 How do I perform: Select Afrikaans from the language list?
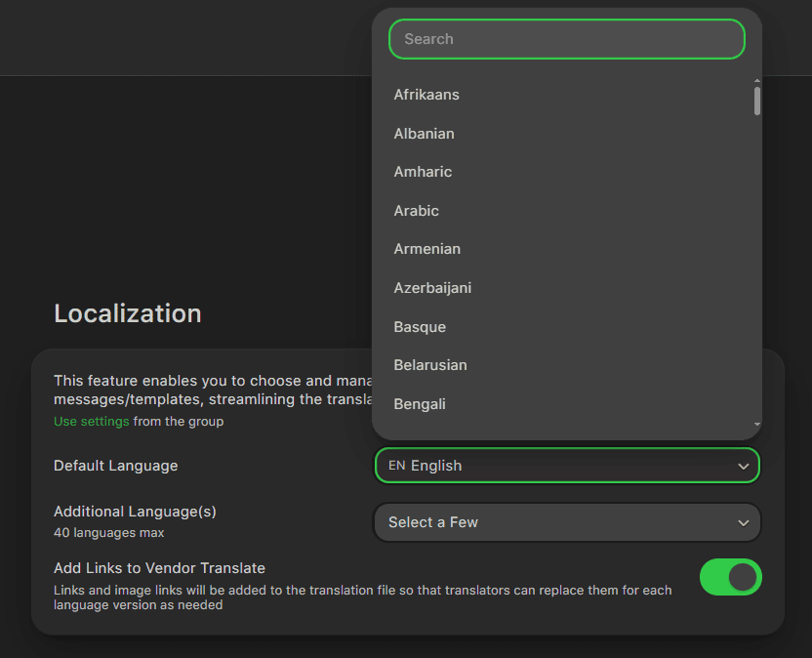[426, 95]
